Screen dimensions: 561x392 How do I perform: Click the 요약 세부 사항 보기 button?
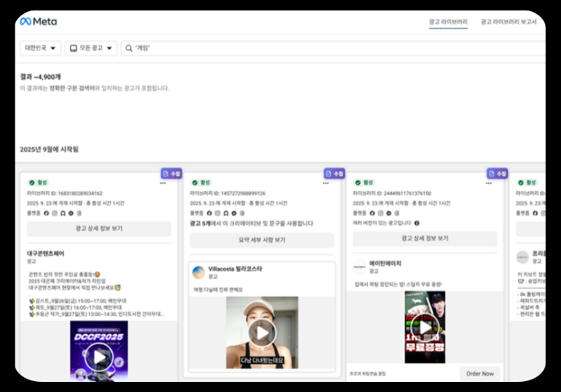point(262,240)
